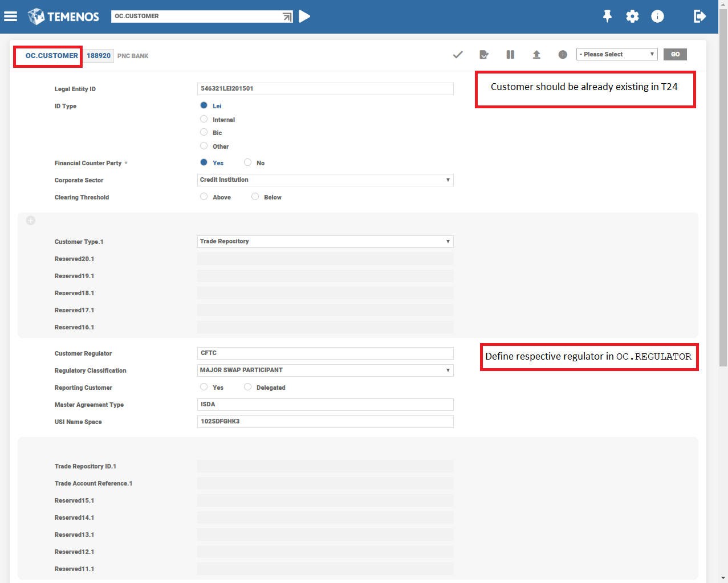
Task: Add a Customer Type multivalue with the plus icon
Action: 31,221
